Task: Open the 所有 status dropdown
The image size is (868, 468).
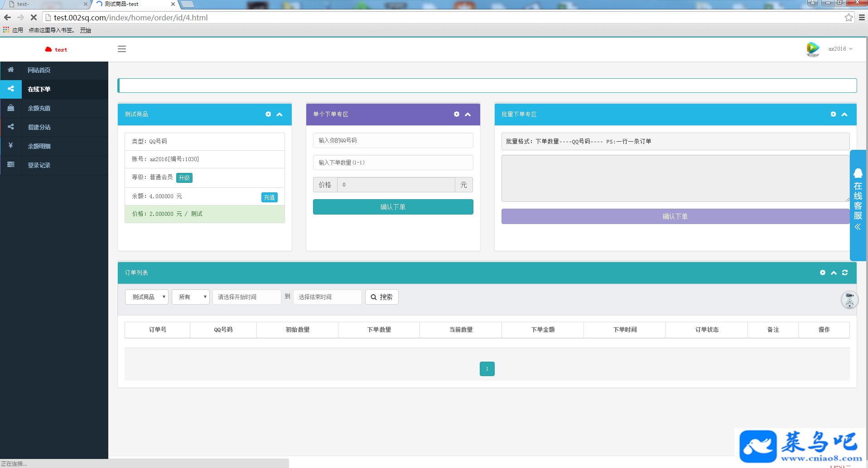Action: pyautogui.click(x=191, y=297)
